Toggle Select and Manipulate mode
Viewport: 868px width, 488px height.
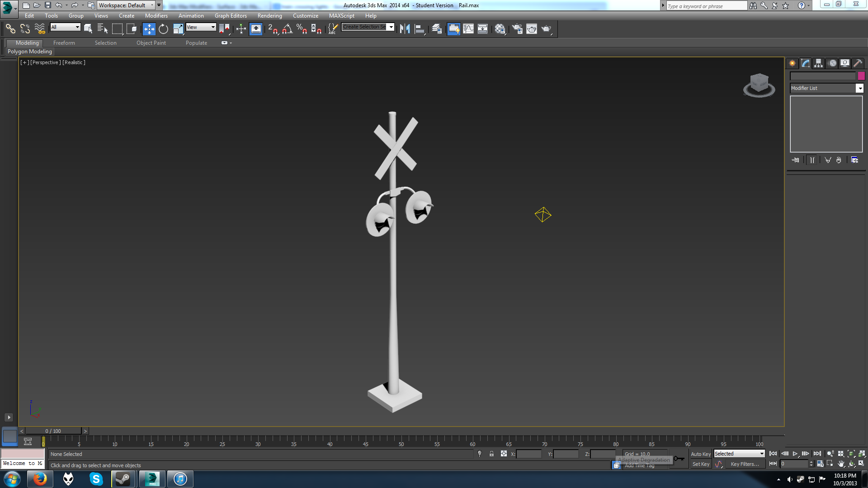pyautogui.click(x=241, y=29)
